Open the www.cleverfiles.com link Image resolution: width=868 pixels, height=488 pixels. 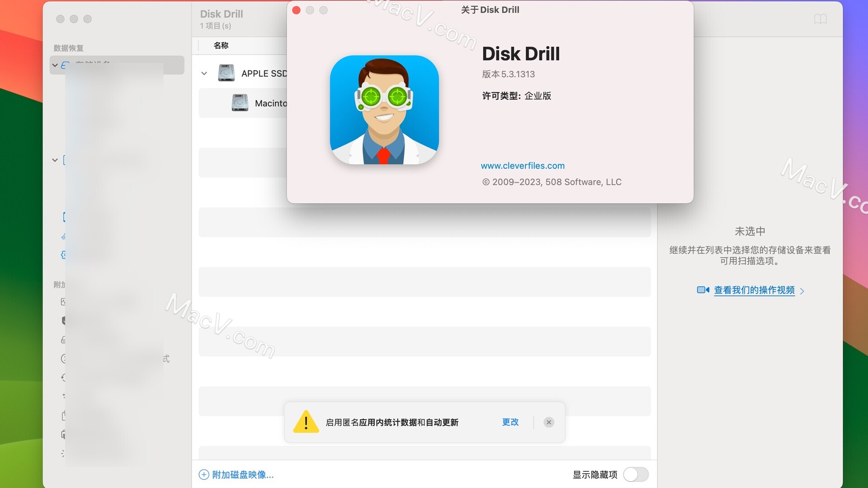pos(523,166)
